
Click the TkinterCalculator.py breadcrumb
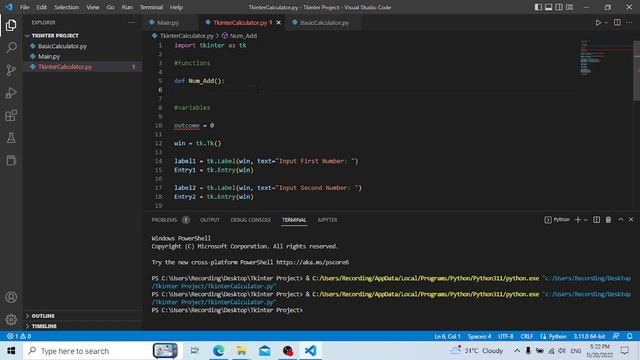tap(187, 36)
